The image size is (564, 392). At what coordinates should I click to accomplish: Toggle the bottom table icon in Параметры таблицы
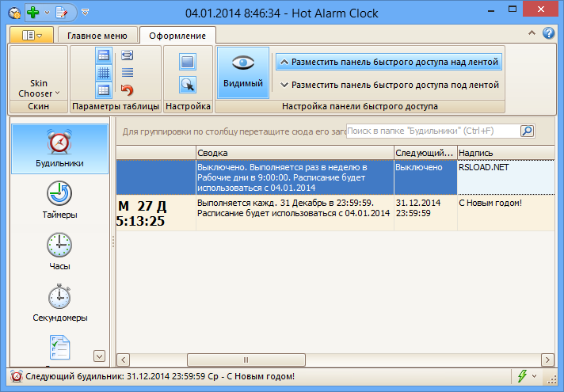(x=104, y=90)
